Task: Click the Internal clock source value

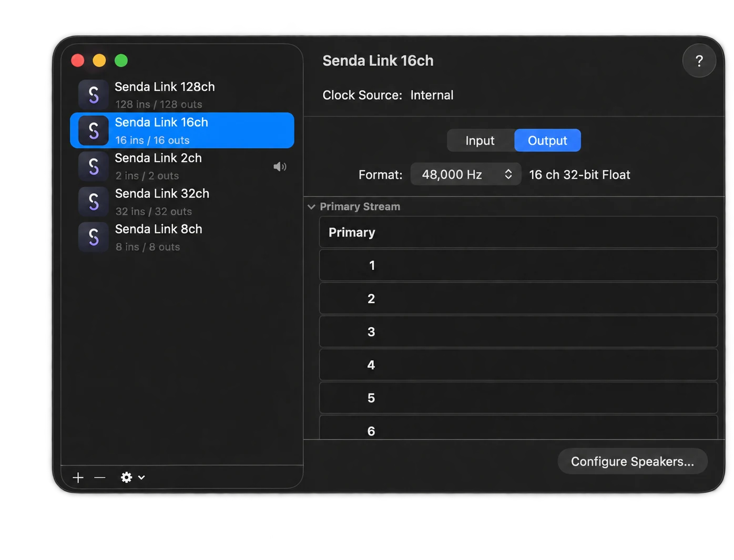Action: (432, 95)
